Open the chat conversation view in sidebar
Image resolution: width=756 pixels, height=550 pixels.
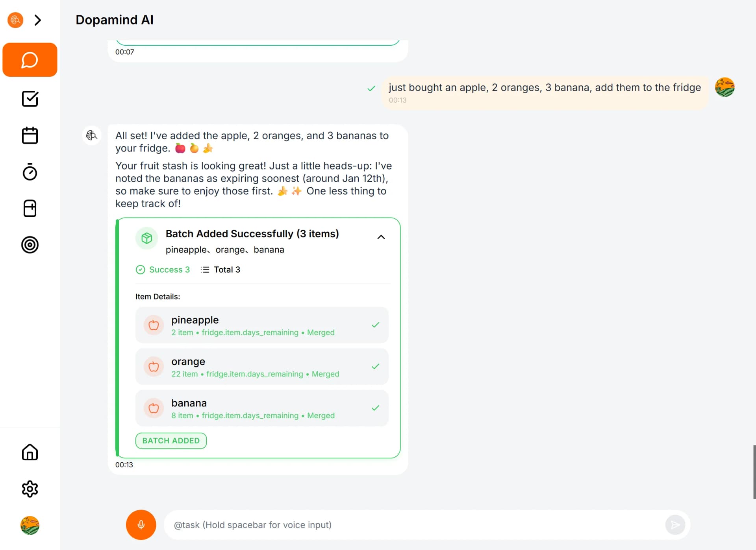coord(30,60)
